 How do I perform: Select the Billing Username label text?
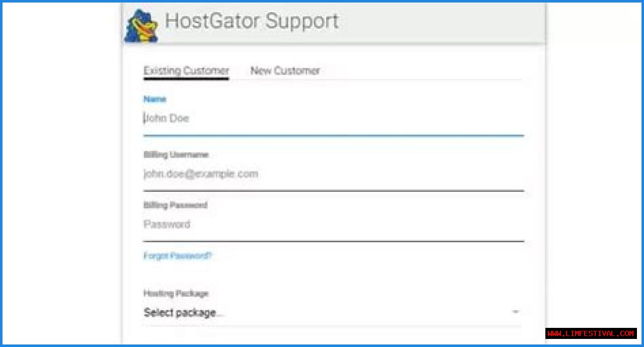[176, 155]
